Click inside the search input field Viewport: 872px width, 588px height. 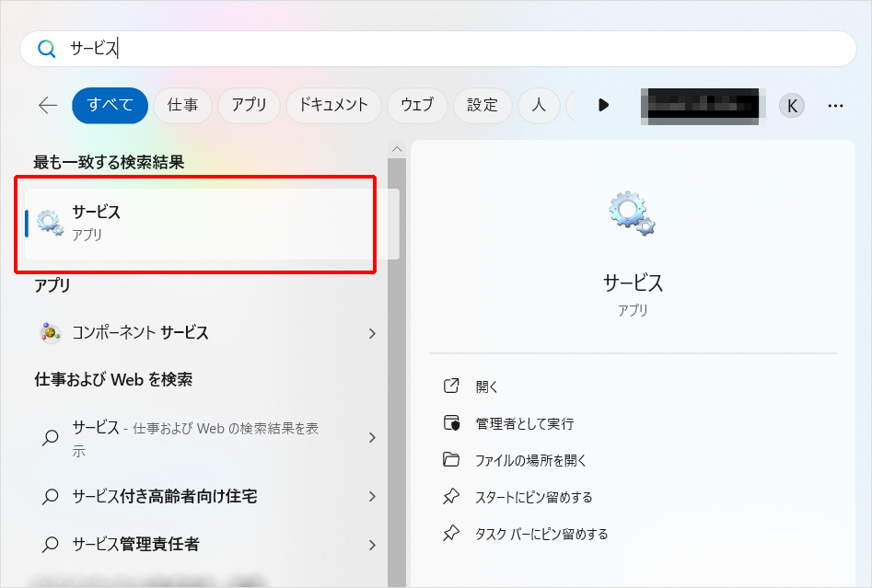(x=276, y=49)
